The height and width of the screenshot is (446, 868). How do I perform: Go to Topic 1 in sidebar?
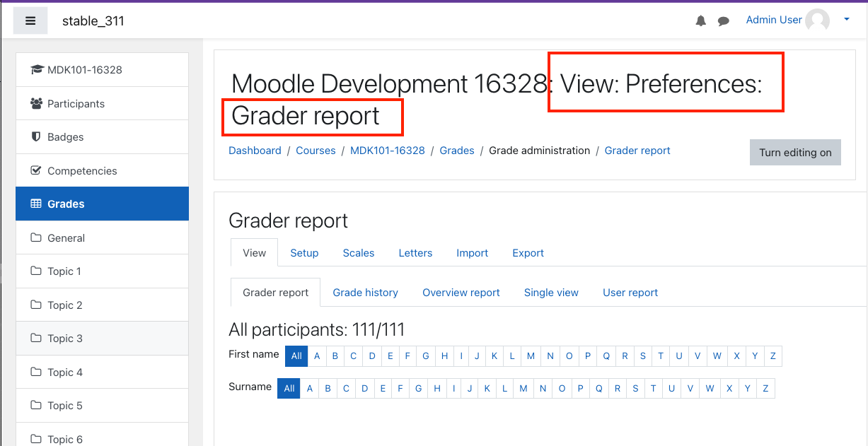[x=102, y=271]
